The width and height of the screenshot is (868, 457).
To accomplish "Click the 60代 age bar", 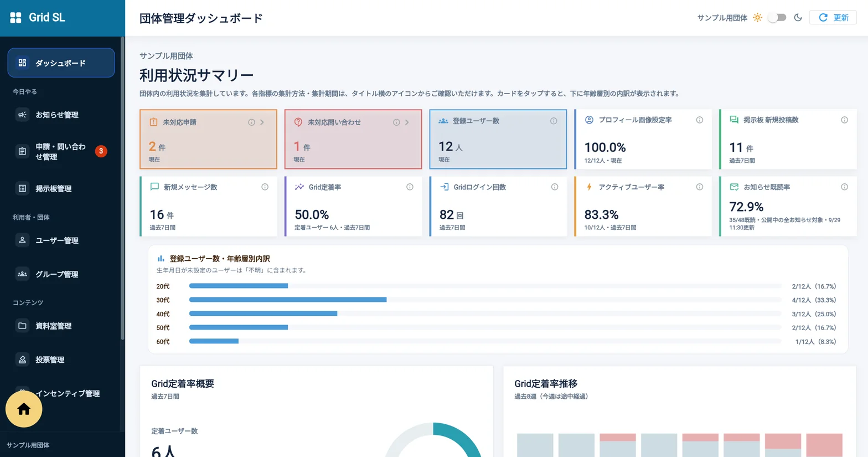I will coord(214,341).
